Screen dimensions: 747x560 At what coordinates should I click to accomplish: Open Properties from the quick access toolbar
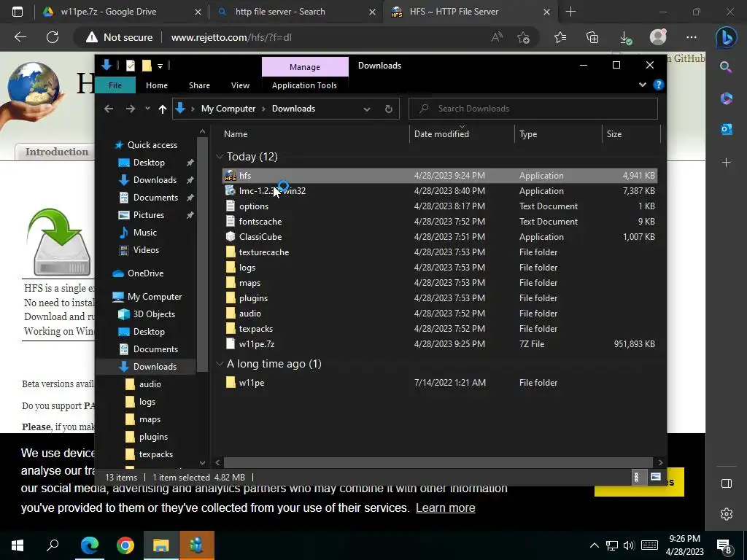point(130,66)
